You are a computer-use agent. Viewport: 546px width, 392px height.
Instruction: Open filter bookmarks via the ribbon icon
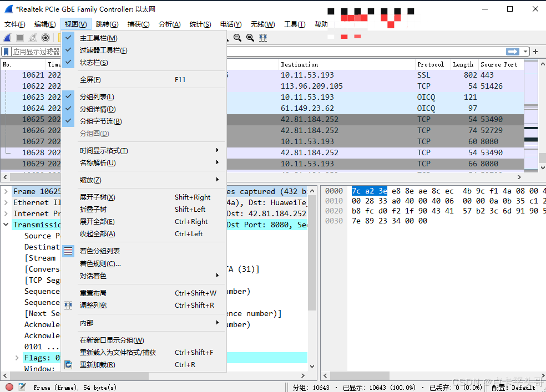point(6,52)
